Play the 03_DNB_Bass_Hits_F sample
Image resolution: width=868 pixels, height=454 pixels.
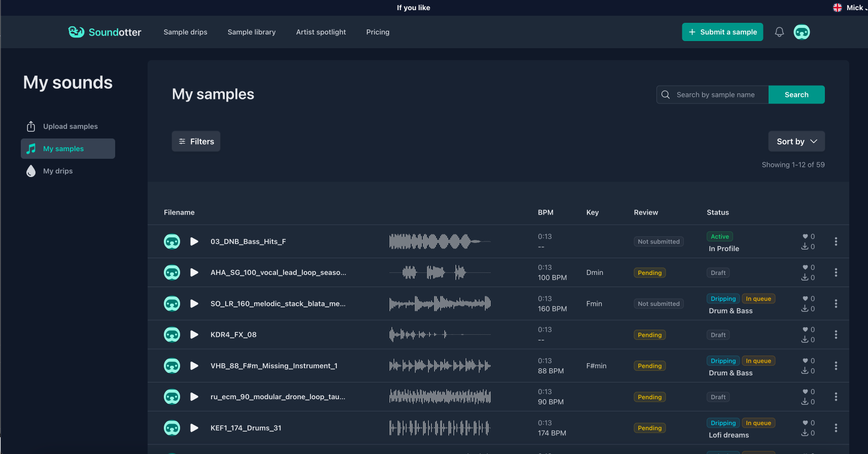[194, 241]
